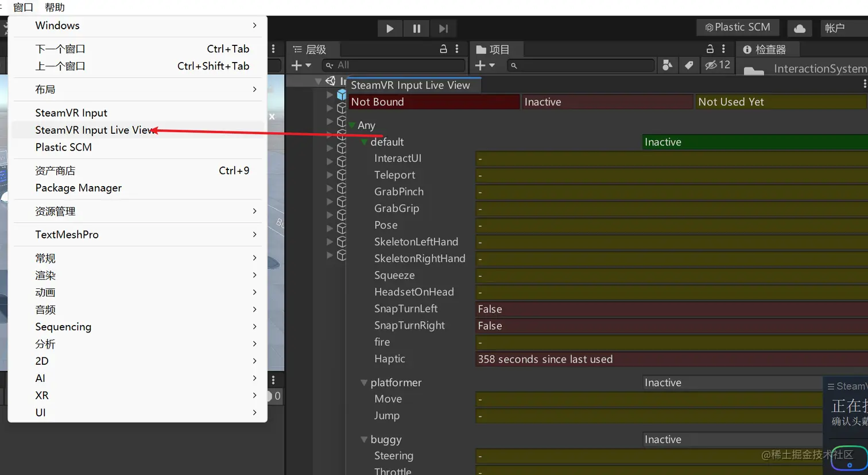868x475 pixels.
Task: Expand the 动画 animation submenu
Action: tap(138, 292)
